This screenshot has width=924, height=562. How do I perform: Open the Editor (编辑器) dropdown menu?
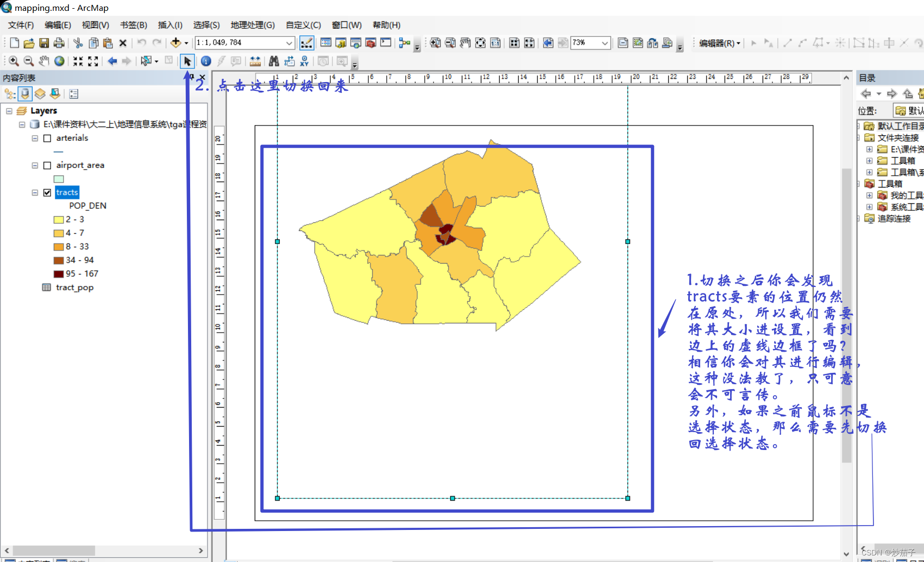point(719,43)
